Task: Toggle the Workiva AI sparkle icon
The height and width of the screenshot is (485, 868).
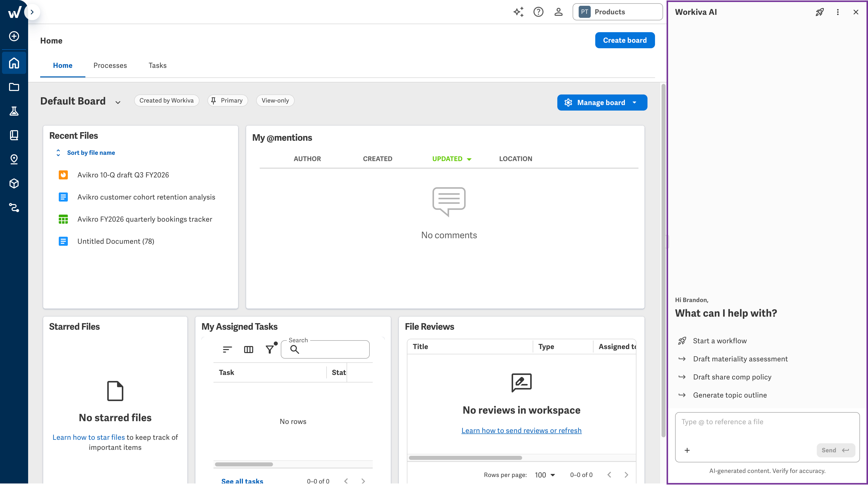Action: (x=518, y=12)
